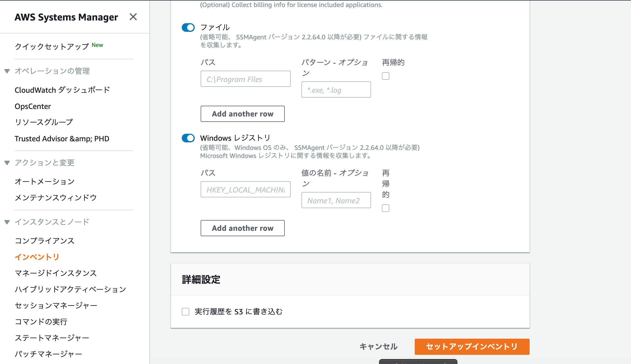Viewport: 631px width, 364px height.
Task: Click セットアップインベントリ button
Action: (x=472, y=347)
